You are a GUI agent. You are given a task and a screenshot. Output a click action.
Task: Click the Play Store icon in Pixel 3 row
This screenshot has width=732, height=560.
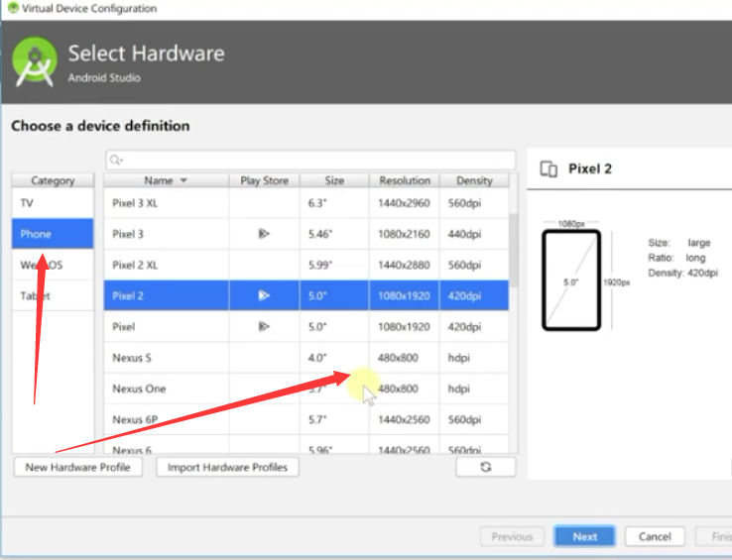click(x=264, y=233)
